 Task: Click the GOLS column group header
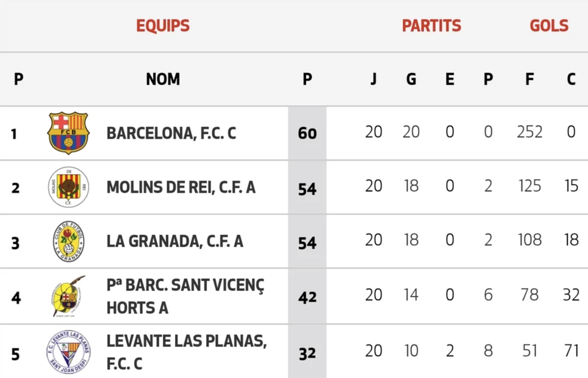(549, 26)
